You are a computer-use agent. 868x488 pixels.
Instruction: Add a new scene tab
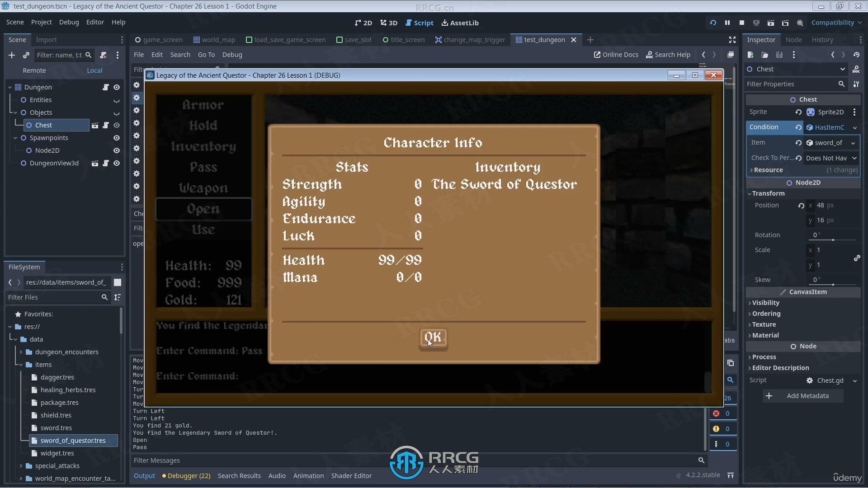[590, 40]
